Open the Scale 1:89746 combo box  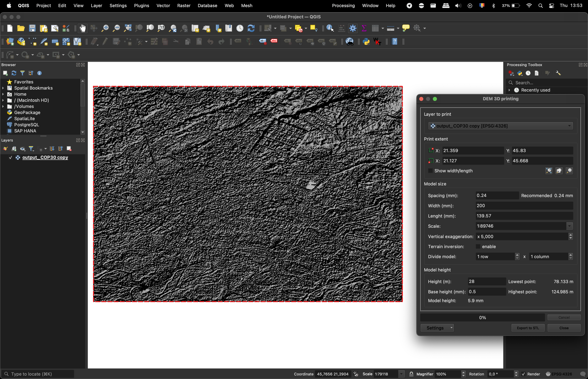click(x=569, y=226)
